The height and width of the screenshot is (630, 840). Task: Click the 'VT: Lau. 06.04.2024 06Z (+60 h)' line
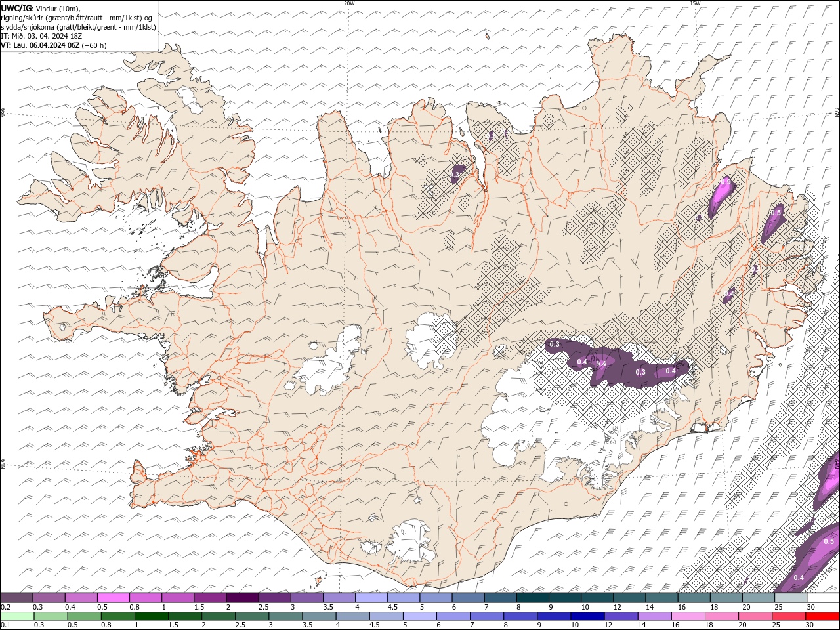[x=54, y=45]
